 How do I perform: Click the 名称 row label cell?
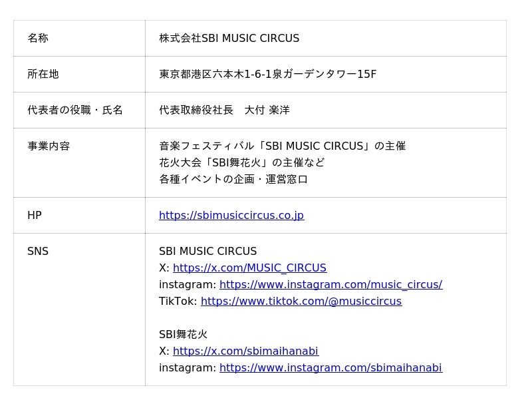tap(38, 39)
